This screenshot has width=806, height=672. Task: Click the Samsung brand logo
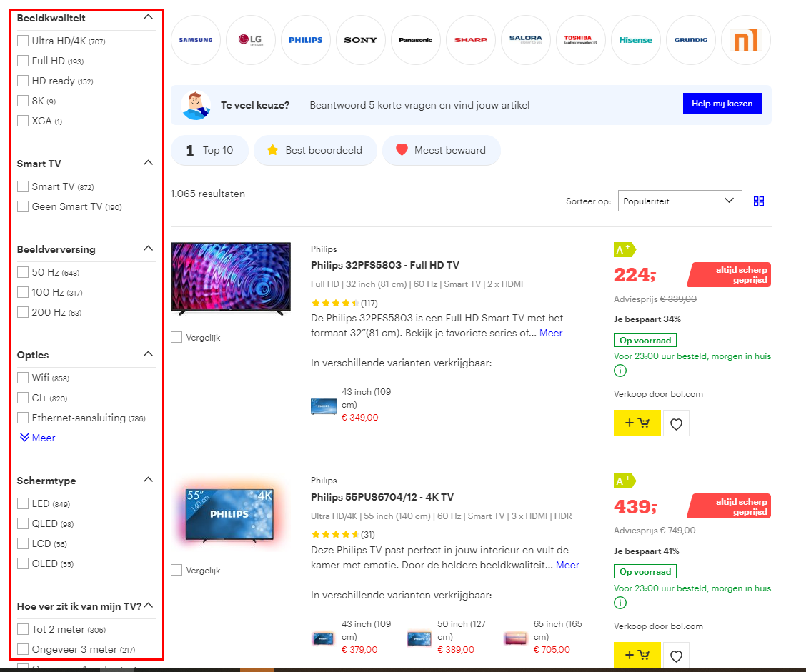(x=196, y=40)
